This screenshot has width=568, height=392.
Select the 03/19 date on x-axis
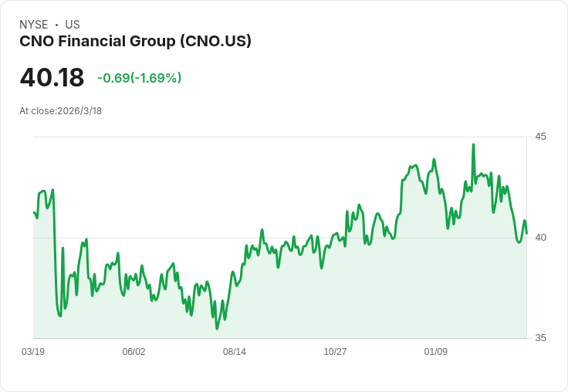(33, 352)
